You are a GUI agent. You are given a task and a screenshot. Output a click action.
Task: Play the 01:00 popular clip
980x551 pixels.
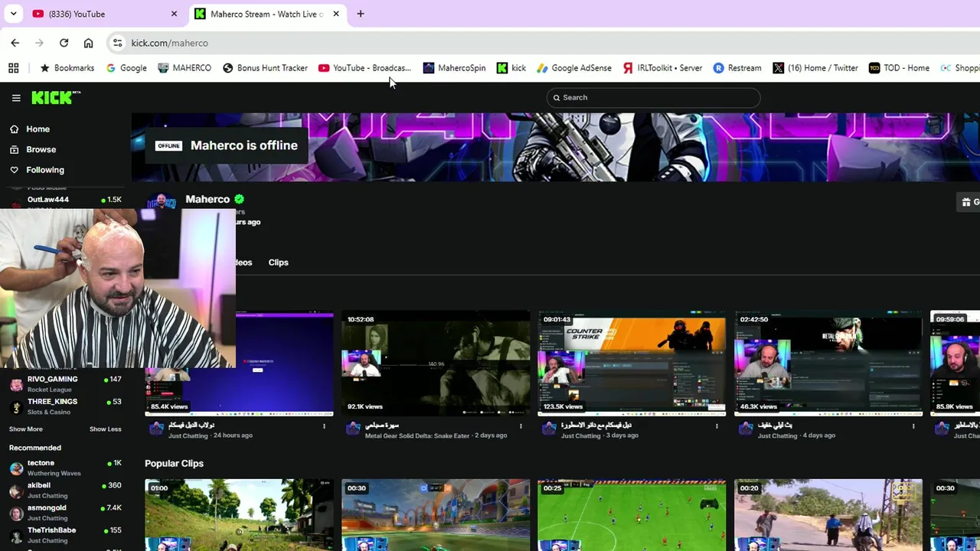[239, 515]
